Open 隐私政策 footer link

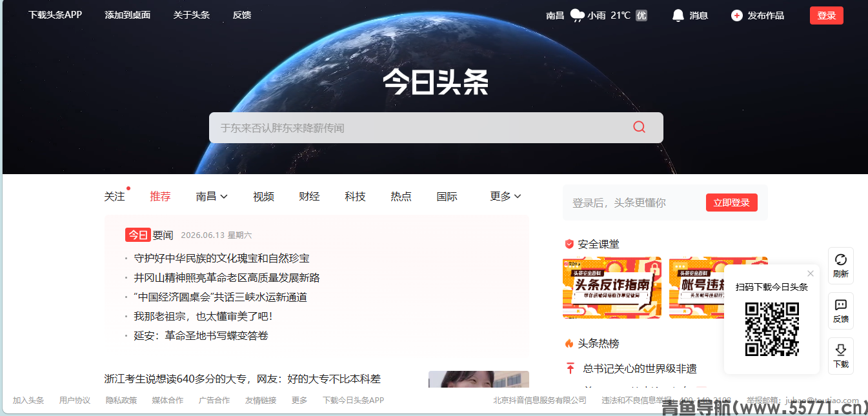(x=121, y=400)
